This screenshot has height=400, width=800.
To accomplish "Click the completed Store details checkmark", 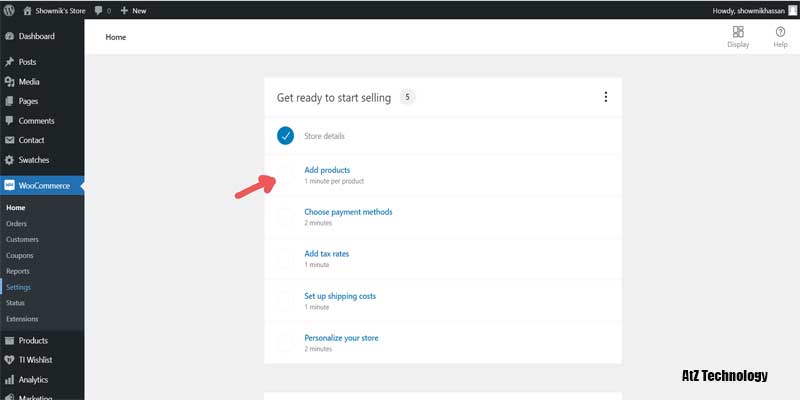I will (286, 135).
